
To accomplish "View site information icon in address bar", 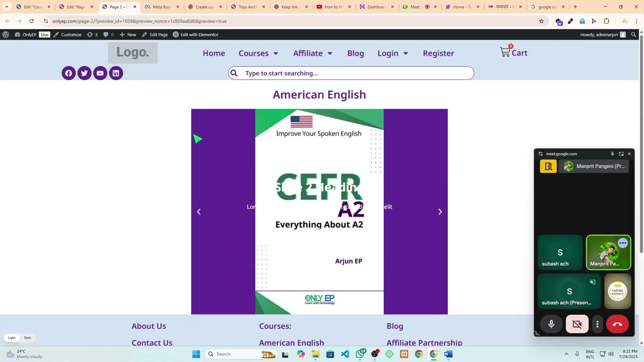I will (46, 21).
